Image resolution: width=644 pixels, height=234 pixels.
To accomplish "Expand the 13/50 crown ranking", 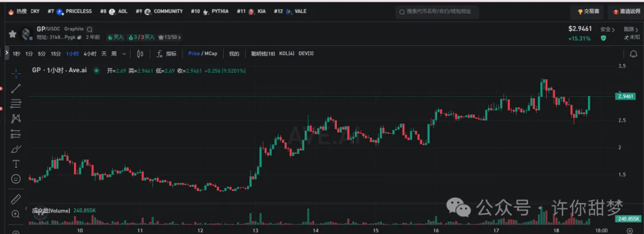I will (x=169, y=38).
